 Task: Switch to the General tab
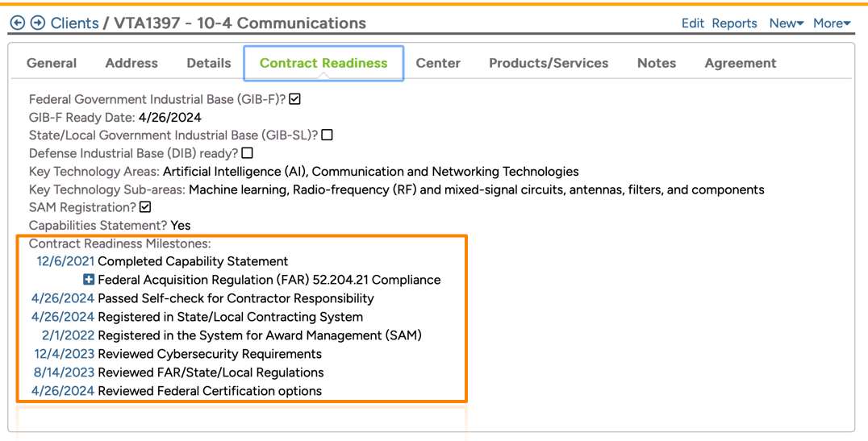coord(52,63)
